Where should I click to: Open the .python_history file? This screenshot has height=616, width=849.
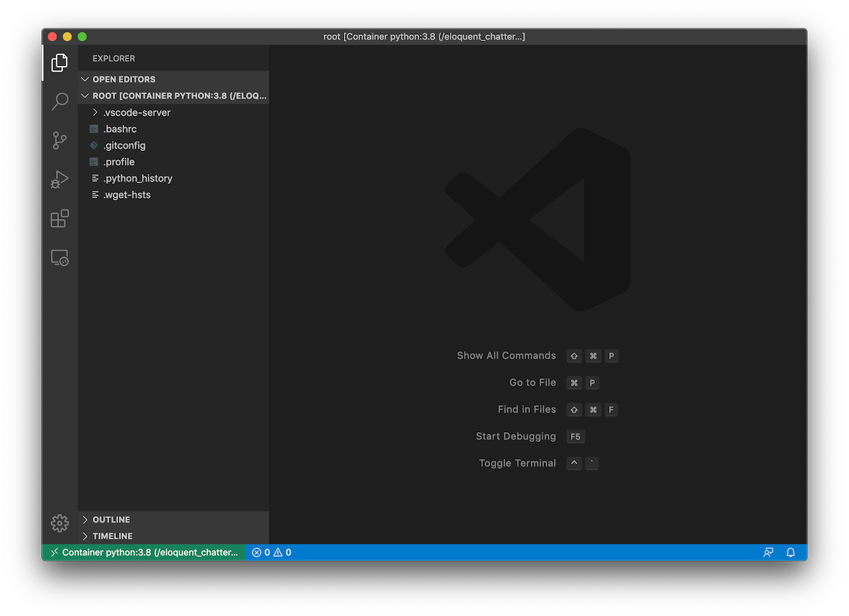(x=138, y=178)
